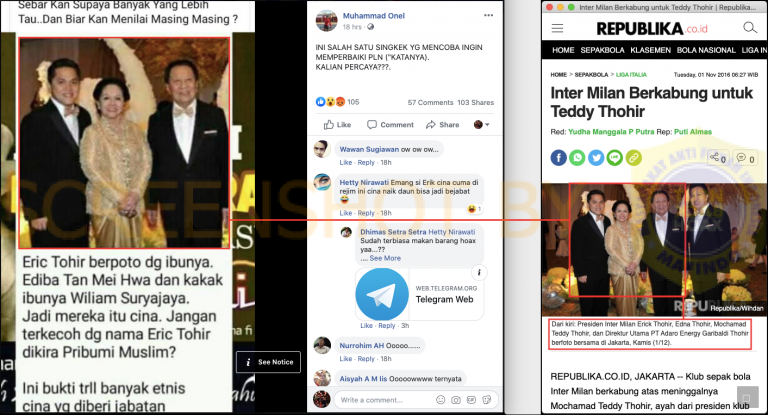The height and width of the screenshot is (415, 768).
Task: Open the article photo on Republika
Action: (x=655, y=250)
